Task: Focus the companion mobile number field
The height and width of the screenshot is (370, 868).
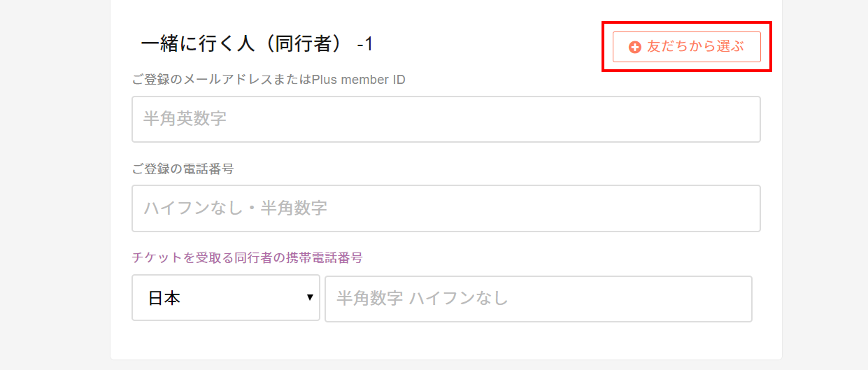Action: point(539,299)
